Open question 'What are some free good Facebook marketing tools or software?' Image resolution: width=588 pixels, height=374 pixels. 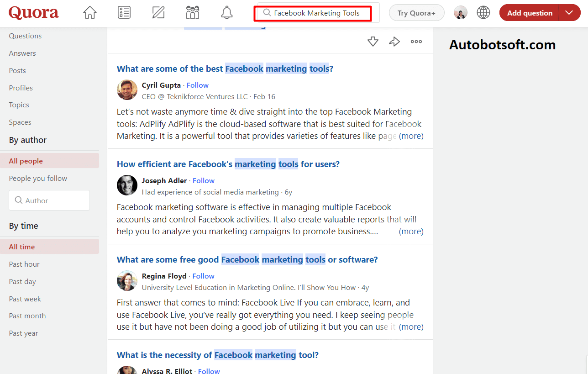[x=247, y=260]
